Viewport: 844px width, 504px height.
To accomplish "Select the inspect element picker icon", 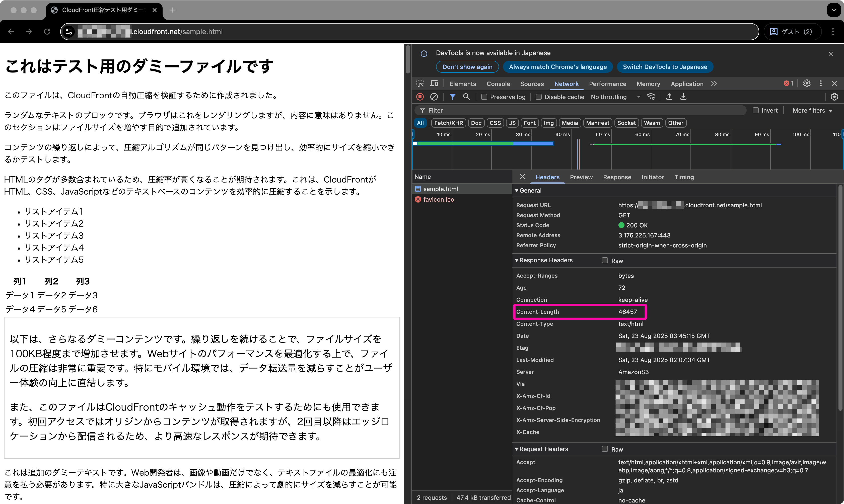I will [x=420, y=83].
